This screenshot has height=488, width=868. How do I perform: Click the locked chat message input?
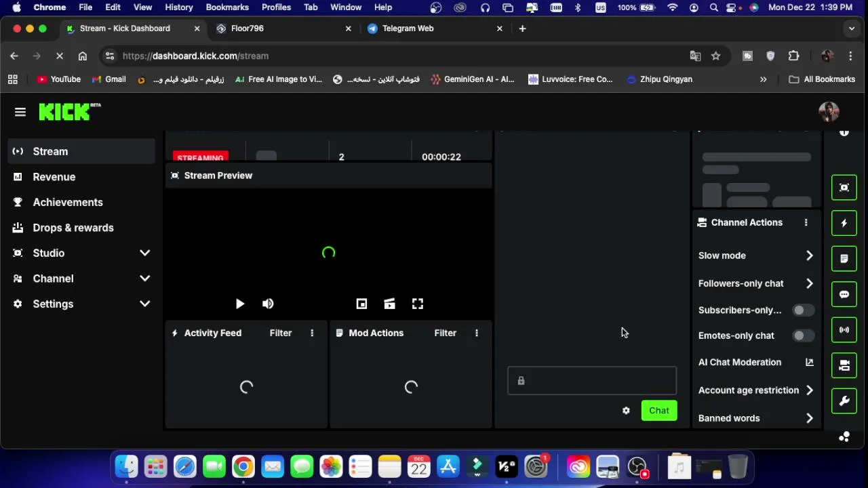point(592,381)
